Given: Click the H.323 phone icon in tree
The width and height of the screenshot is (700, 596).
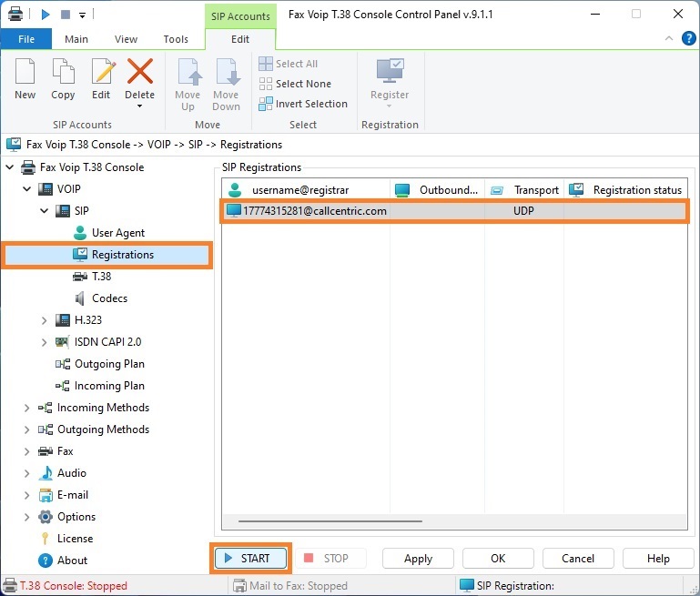Looking at the screenshot, I should tap(63, 320).
